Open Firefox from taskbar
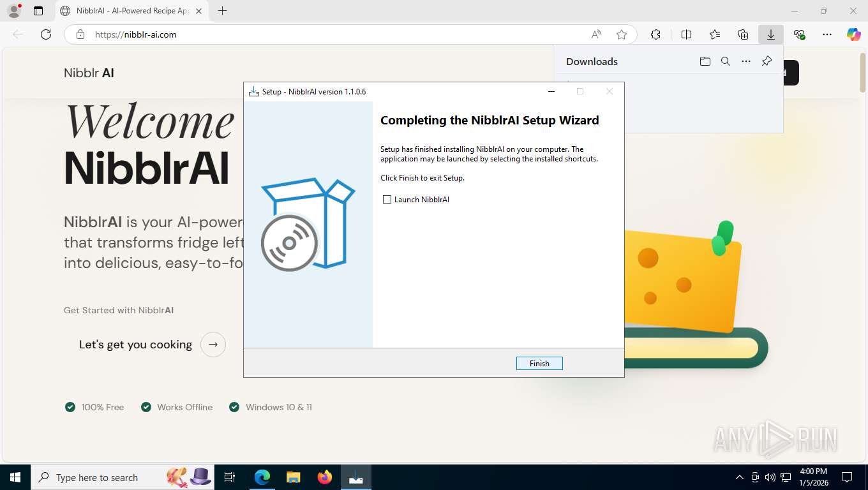Image resolution: width=868 pixels, height=490 pixels. click(x=325, y=477)
